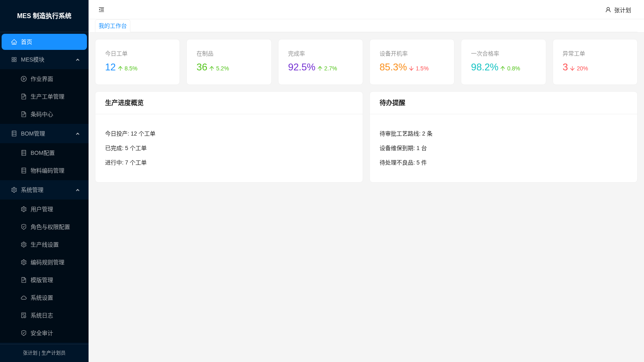Click the play icon beside 作业界面

click(24, 79)
